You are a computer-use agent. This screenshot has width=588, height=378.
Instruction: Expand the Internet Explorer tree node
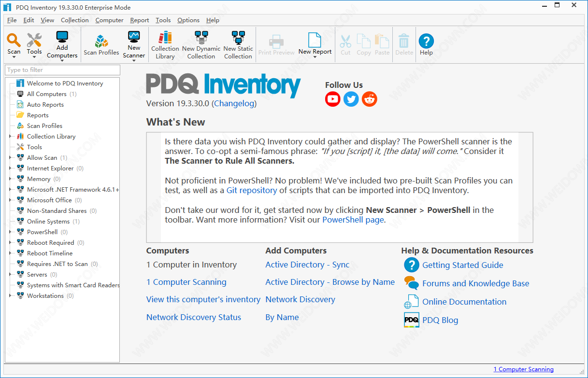click(10, 168)
